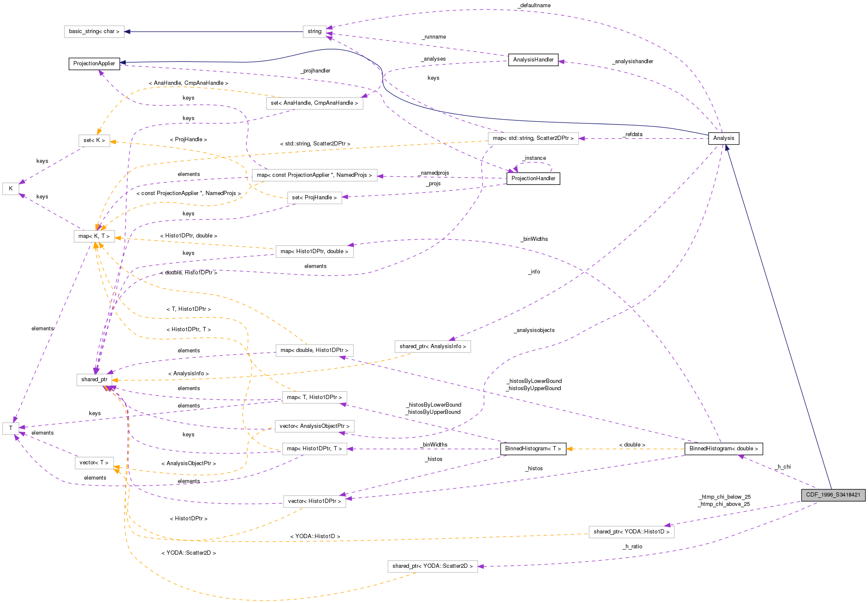Select set< AnaHandle, CmpAnaHandle > node
The height and width of the screenshot is (603, 868).
pyautogui.click(x=314, y=103)
